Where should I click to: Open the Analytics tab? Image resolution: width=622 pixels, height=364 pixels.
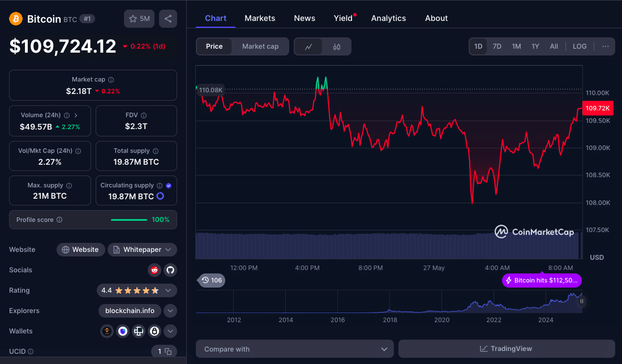pos(388,18)
